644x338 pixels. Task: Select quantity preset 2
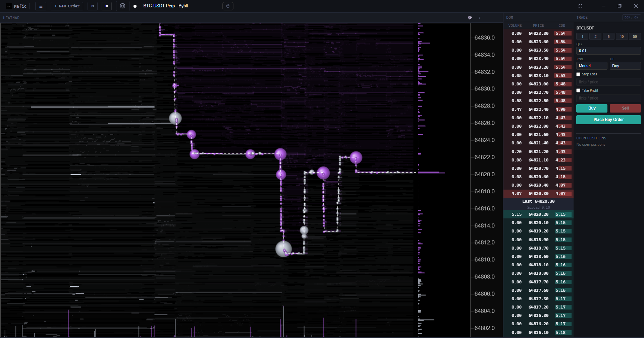[x=595, y=37]
